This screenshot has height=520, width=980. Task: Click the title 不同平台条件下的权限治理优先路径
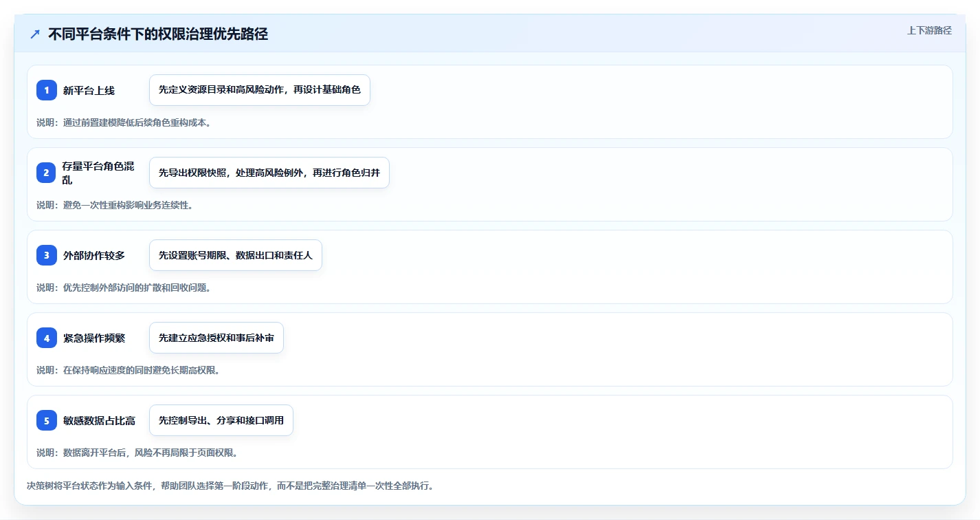click(158, 34)
